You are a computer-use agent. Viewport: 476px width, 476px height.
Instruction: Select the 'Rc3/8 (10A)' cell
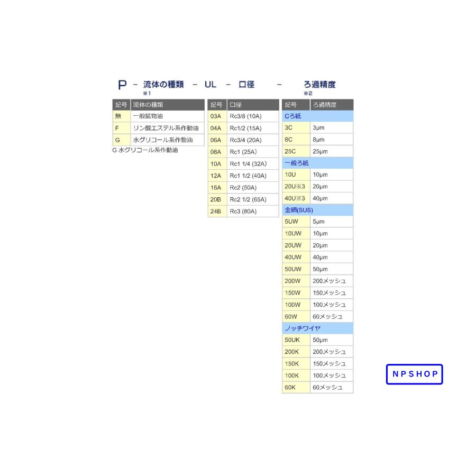click(x=253, y=116)
